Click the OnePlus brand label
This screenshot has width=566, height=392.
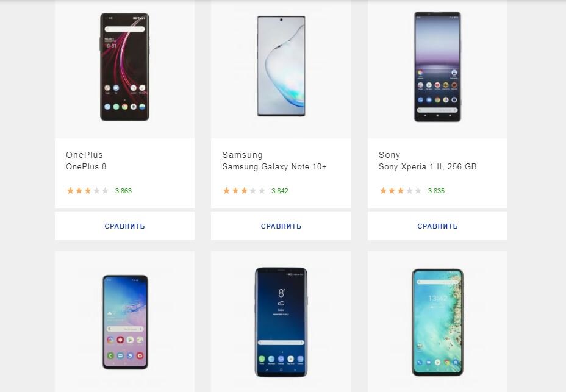[x=84, y=155]
